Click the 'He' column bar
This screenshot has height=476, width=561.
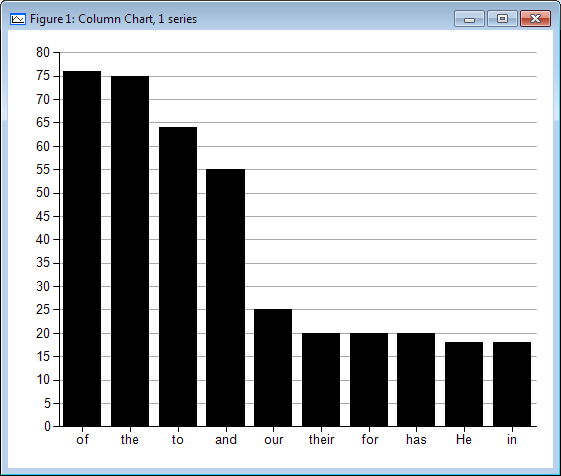[x=464, y=384]
